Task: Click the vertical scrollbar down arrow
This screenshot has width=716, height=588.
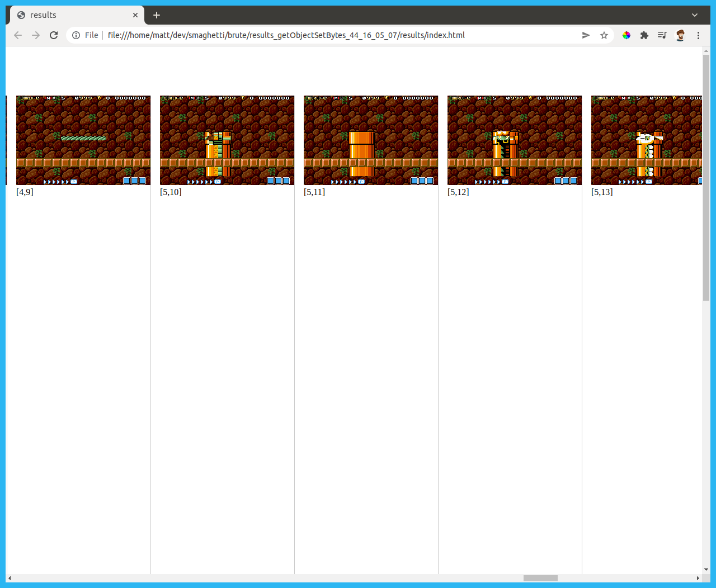Action: click(706, 570)
